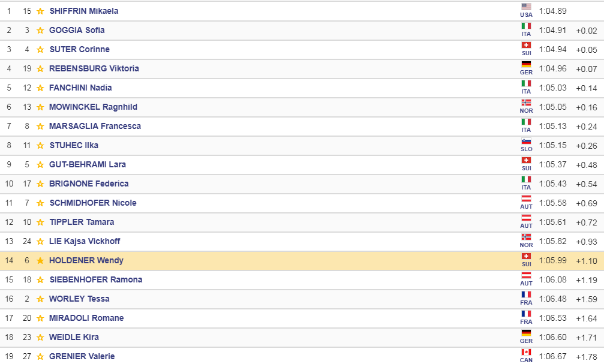Favorite GOGGIA Sofia using her star
Screen dimensions: 604x364
click(40, 30)
